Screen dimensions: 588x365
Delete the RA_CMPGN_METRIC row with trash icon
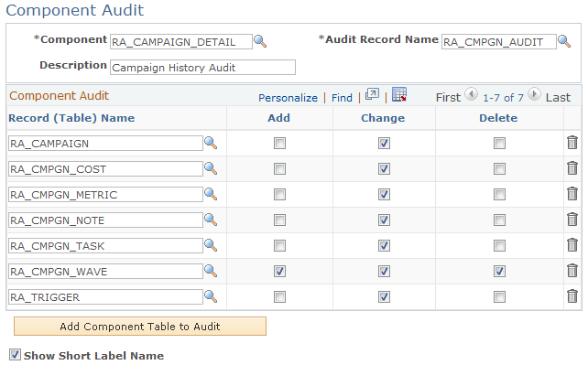pyautogui.click(x=572, y=194)
